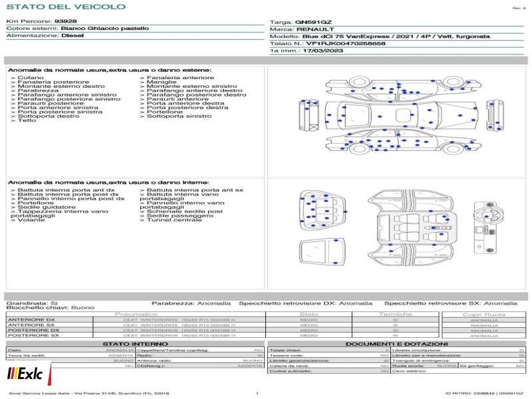Screen dimensions: 532x399
Task: Click the model text 'Blue dCi 75 VanExpress'
Action: pos(346,37)
